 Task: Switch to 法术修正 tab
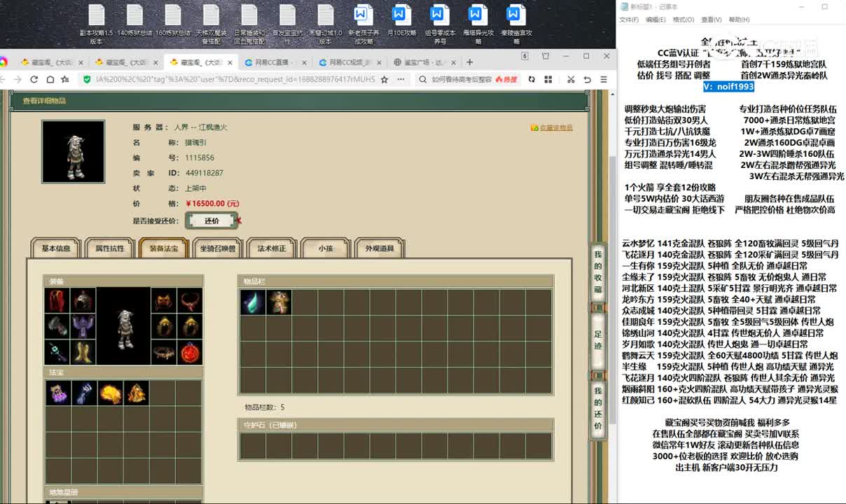(271, 248)
